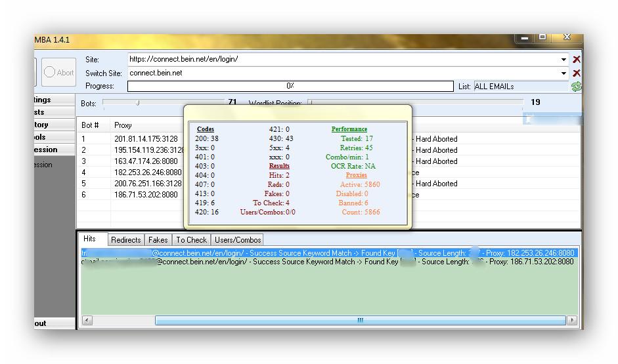Viewport: 618px width, 364px height.
Task: Click Hard Aborted status of bot 5
Action: coord(436,184)
